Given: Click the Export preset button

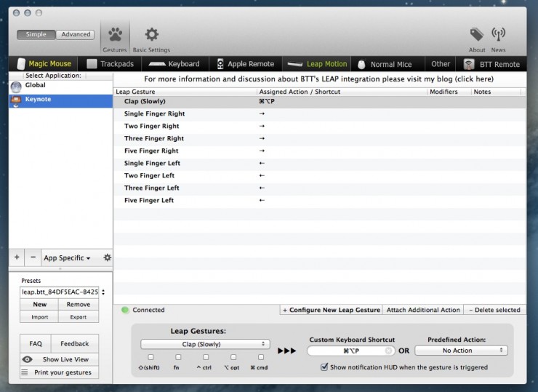Looking at the screenshot, I should [x=79, y=317].
